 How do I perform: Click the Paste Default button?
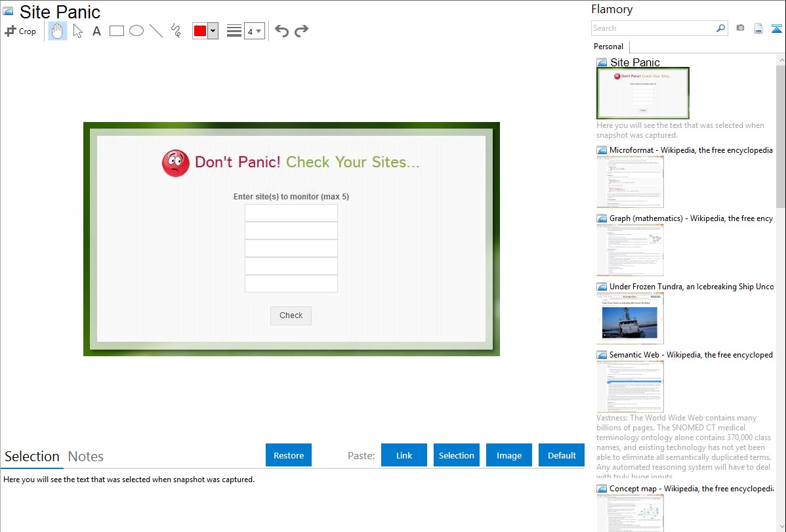click(x=562, y=455)
